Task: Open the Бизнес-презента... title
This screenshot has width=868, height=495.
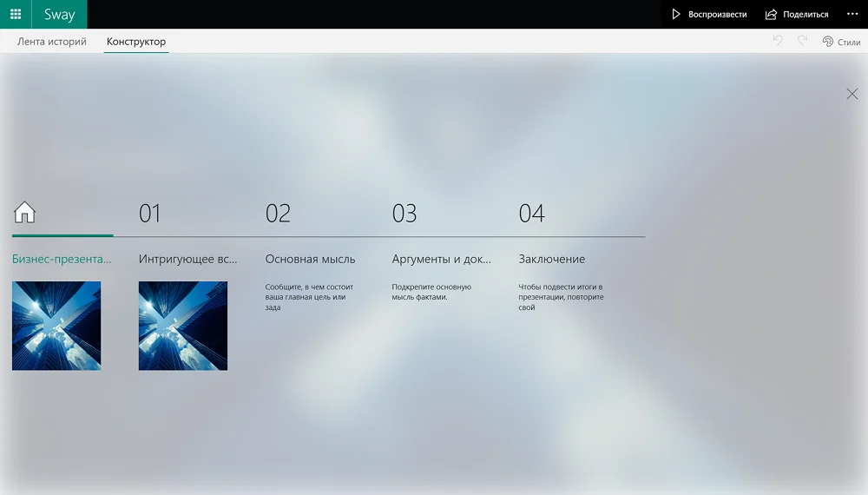Action: click(x=62, y=259)
